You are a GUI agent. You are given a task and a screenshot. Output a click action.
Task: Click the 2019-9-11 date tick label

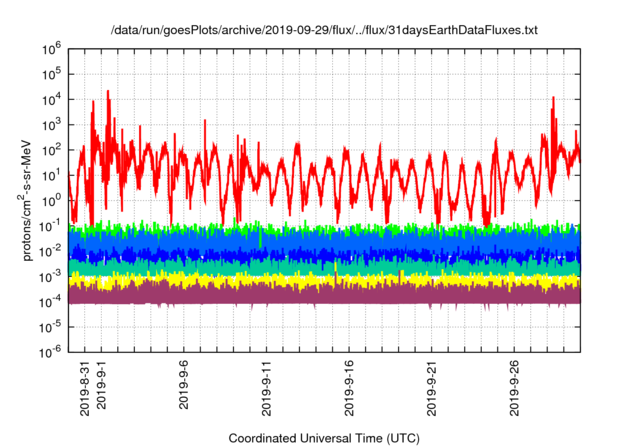[x=267, y=388]
